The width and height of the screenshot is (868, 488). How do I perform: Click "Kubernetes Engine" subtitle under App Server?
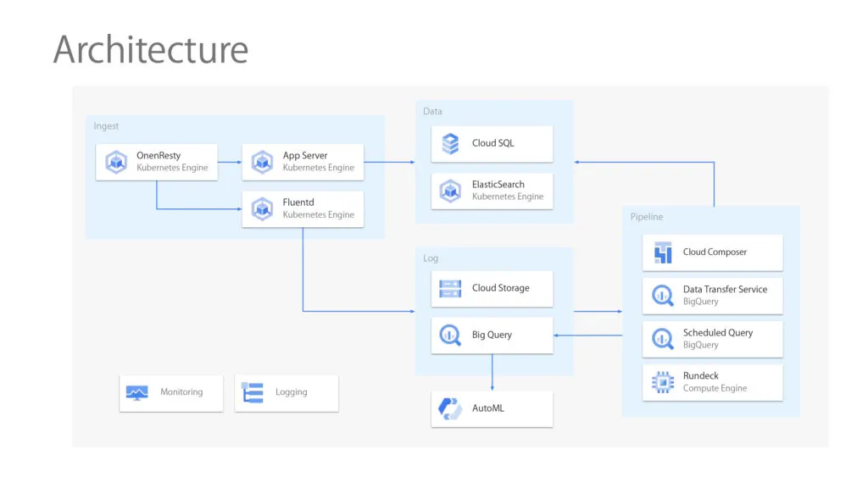pyautogui.click(x=319, y=168)
